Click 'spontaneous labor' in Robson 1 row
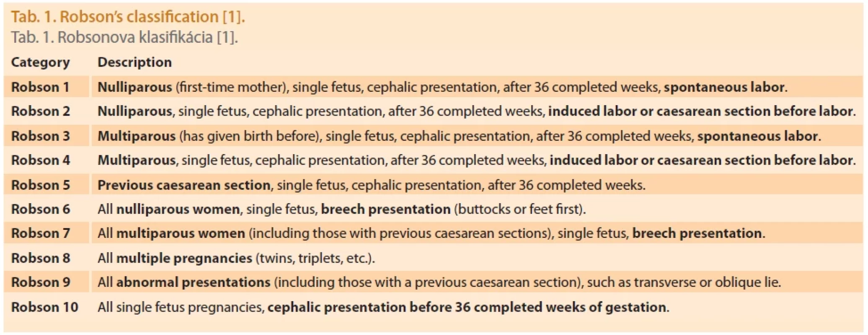 tap(724, 87)
